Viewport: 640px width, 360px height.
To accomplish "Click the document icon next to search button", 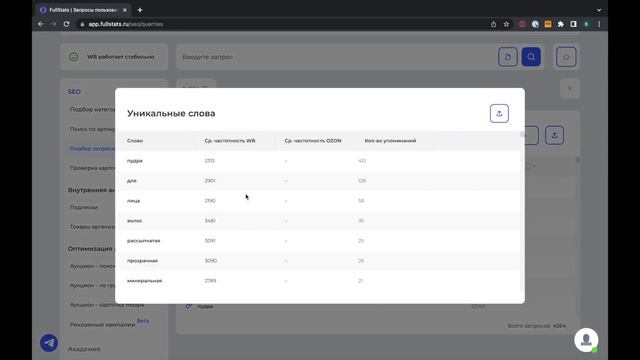I will point(508,57).
